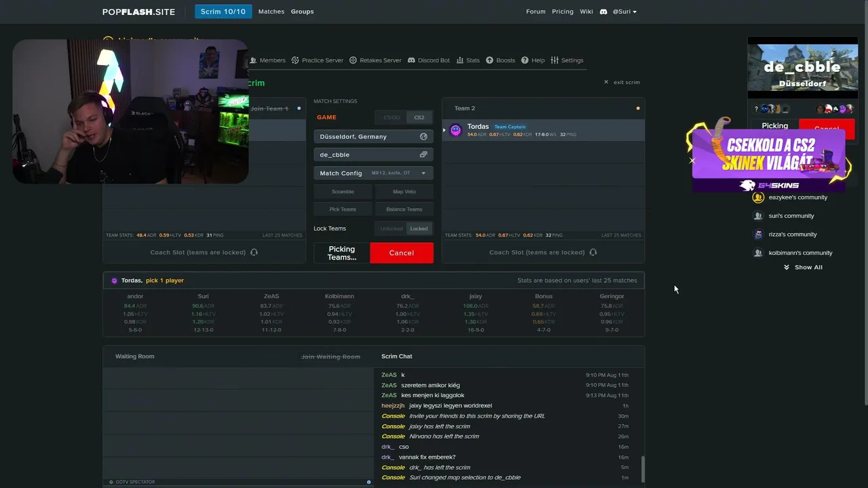Open the Matches menu
The height and width of the screenshot is (488, 868).
tap(271, 12)
